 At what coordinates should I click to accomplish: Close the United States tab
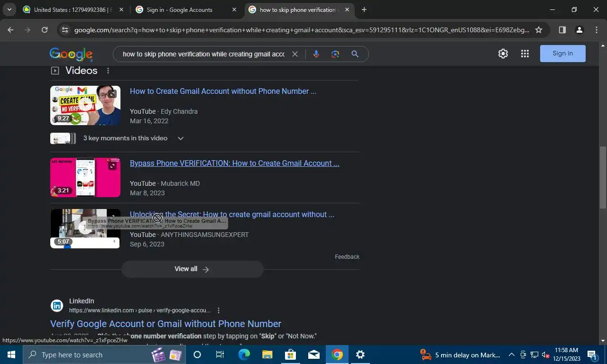[x=121, y=9]
